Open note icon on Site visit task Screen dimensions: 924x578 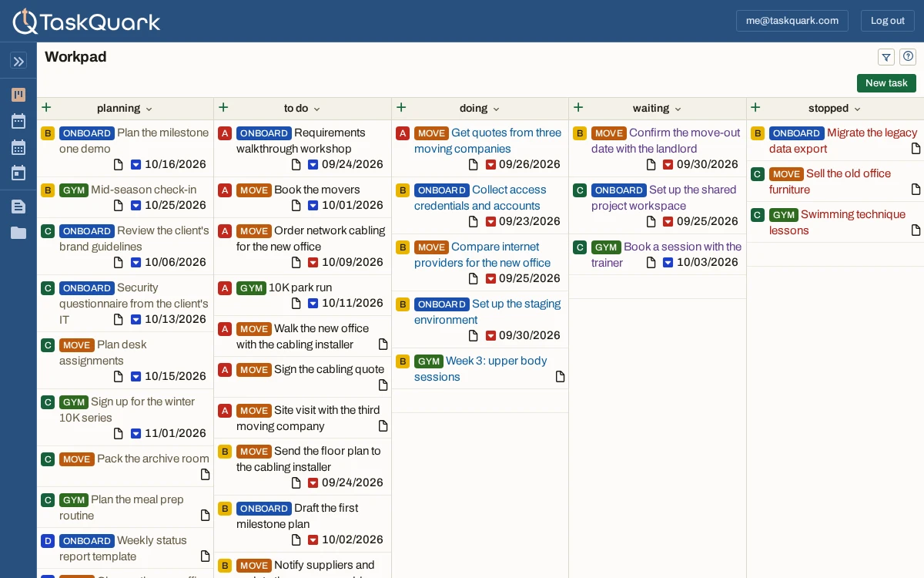[383, 426]
